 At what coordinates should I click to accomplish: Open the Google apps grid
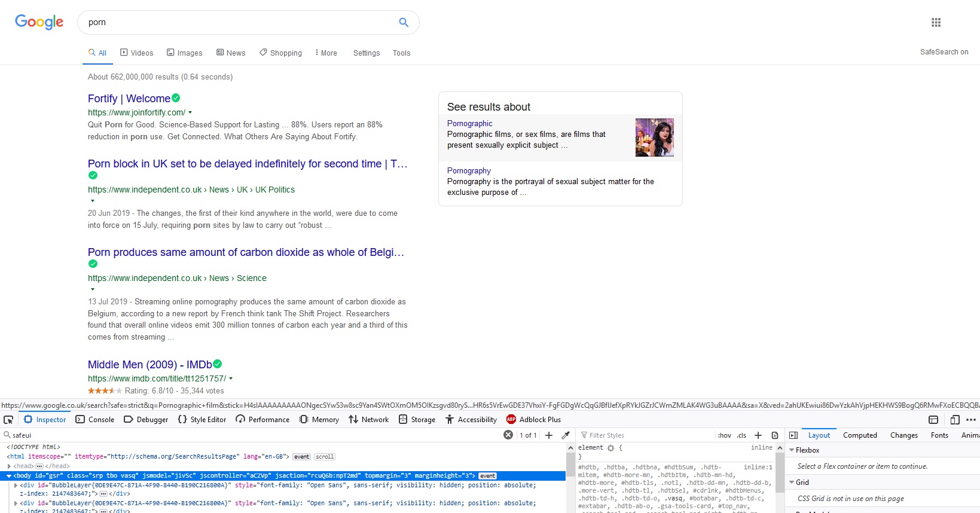[x=936, y=22]
